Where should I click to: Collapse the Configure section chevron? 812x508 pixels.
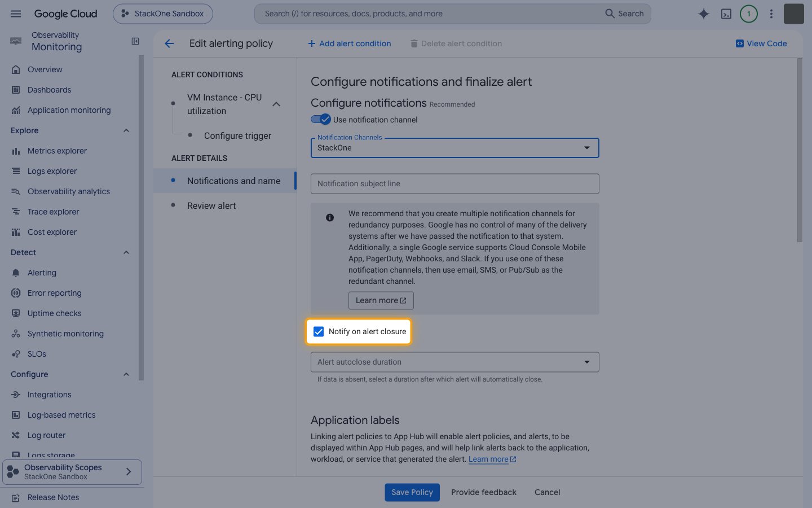[126, 374]
